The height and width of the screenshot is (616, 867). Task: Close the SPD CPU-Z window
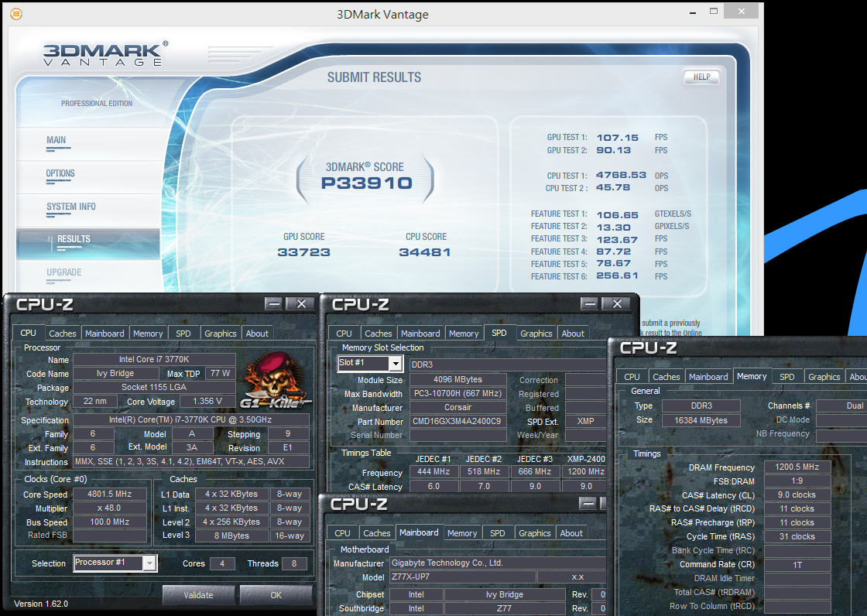[x=617, y=303]
